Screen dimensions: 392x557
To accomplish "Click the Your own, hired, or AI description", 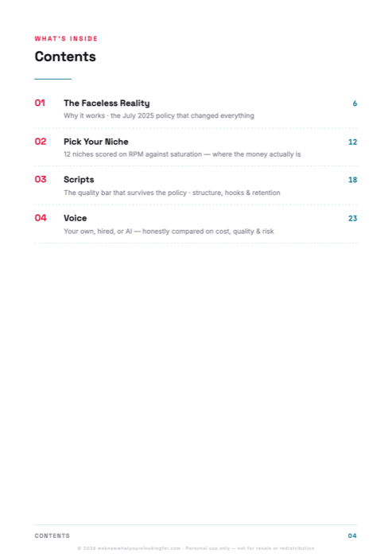I will pos(169,232).
